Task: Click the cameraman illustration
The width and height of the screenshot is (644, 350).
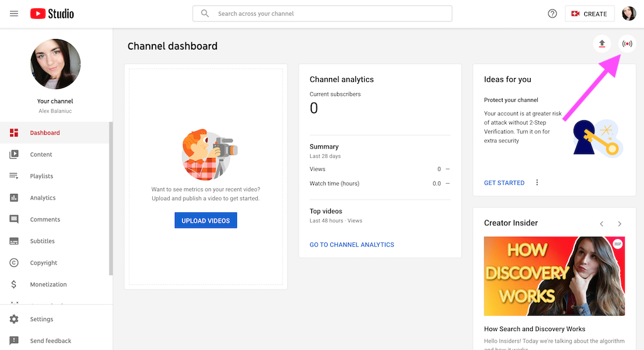Action: pos(209,155)
